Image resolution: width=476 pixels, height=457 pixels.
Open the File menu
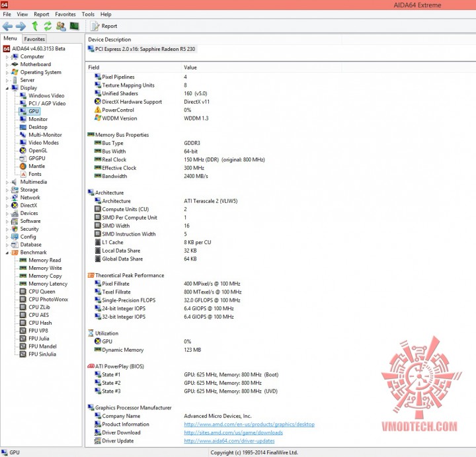[7, 15]
